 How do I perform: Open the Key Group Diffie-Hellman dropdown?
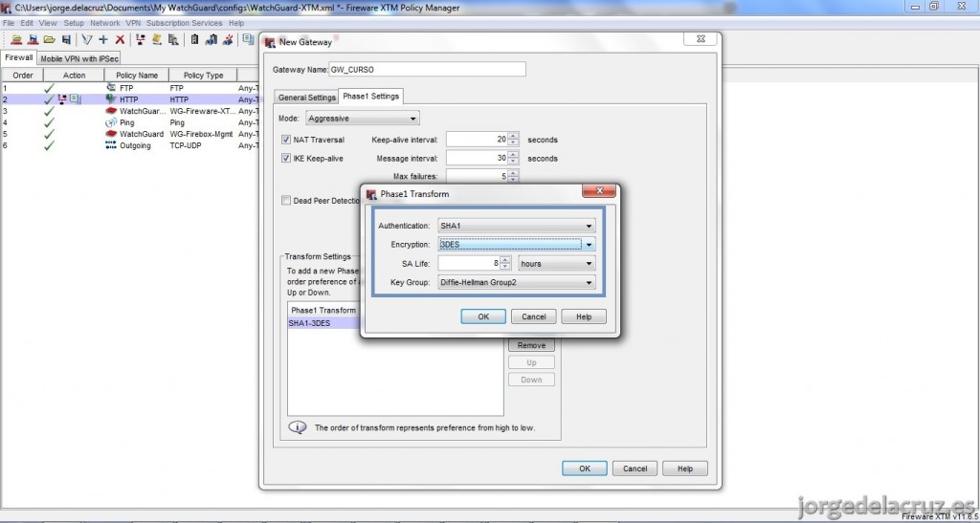point(516,283)
